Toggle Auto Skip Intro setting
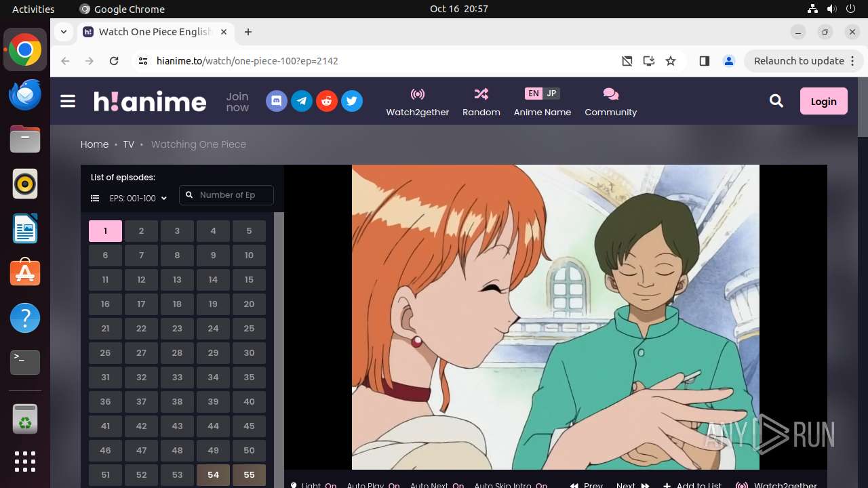The image size is (868, 488). (x=511, y=484)
